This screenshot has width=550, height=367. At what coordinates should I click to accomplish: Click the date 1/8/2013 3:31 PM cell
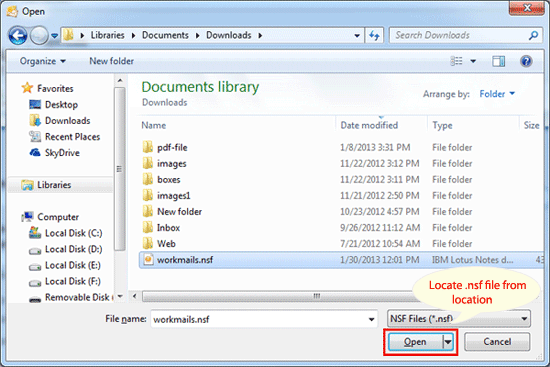pyautogui.click(x=375, y=147)
